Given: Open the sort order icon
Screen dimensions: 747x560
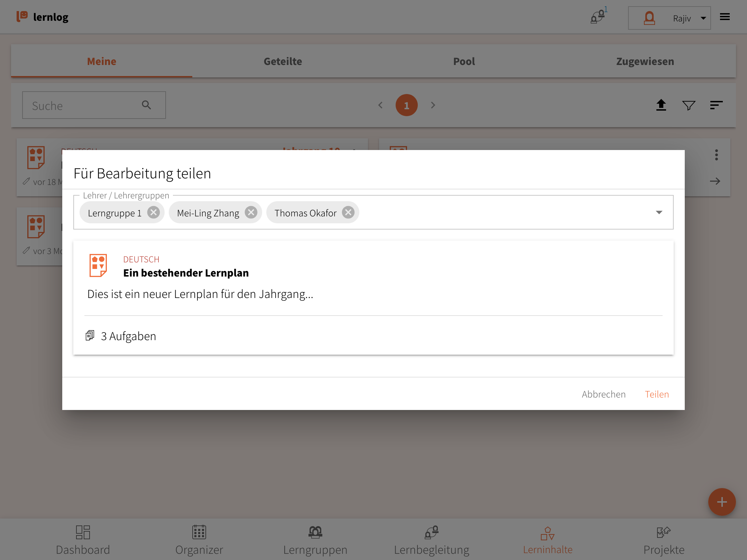Looking at the screenshot, I should [716, 105].
